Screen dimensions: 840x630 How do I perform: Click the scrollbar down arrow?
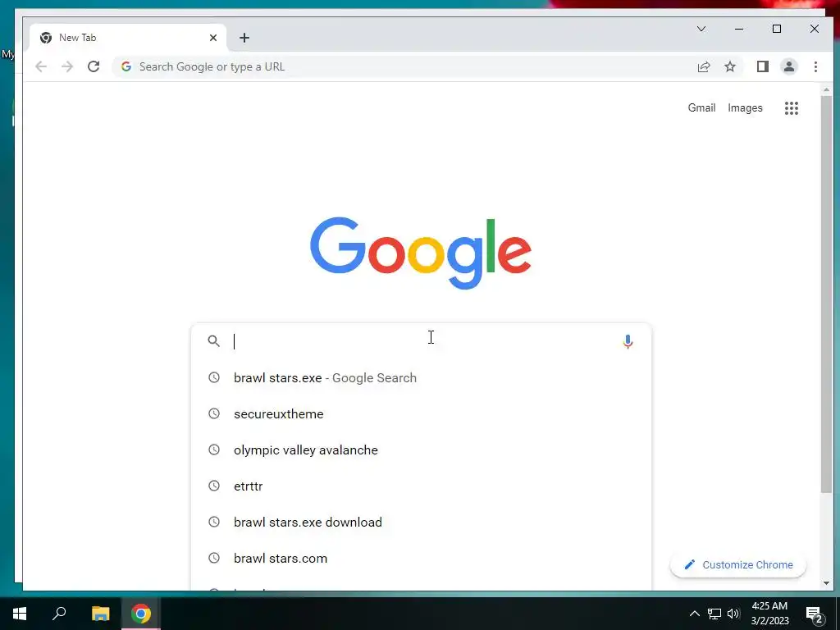pyautogui.click(x=826, y=583)
